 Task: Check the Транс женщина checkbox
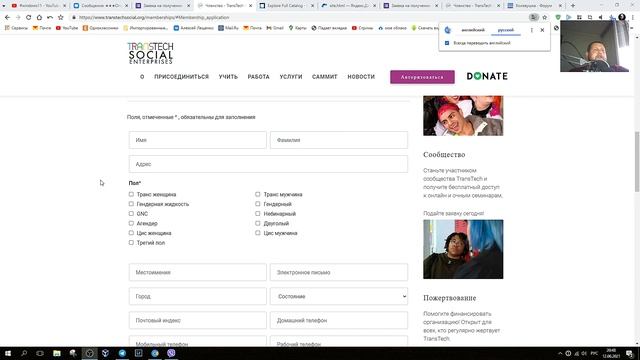point(131,194)
